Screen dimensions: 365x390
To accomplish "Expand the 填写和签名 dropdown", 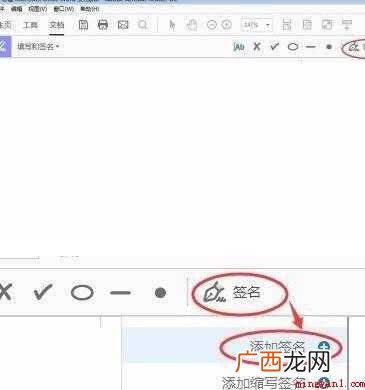I will coord(38,46).
